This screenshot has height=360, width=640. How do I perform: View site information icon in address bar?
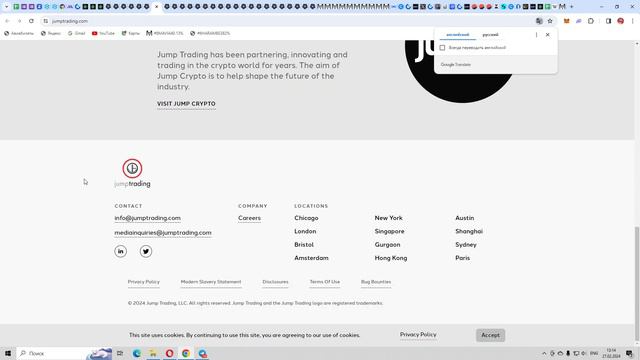pos(46,21)
